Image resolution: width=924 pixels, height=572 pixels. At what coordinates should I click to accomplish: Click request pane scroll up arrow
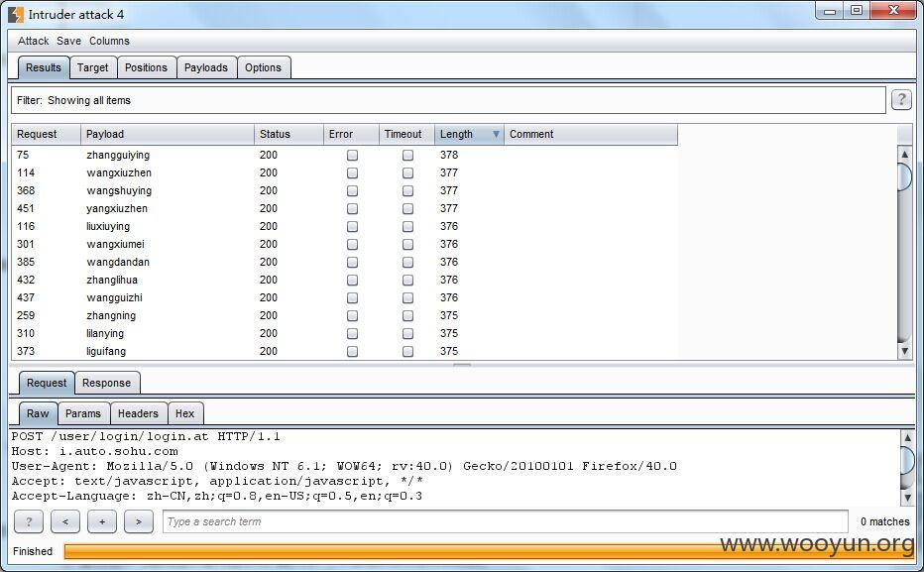click(907, 438)
